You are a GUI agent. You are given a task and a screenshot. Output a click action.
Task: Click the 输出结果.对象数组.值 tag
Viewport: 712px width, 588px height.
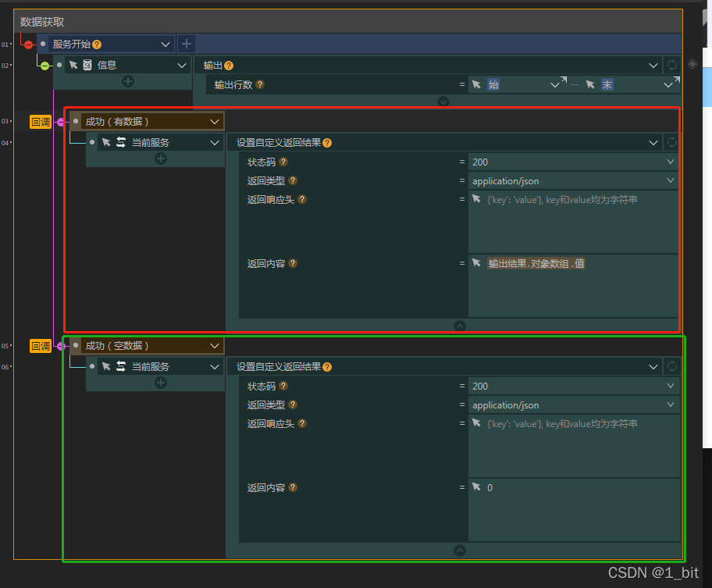pyautogui.click(x=536, y=263)
